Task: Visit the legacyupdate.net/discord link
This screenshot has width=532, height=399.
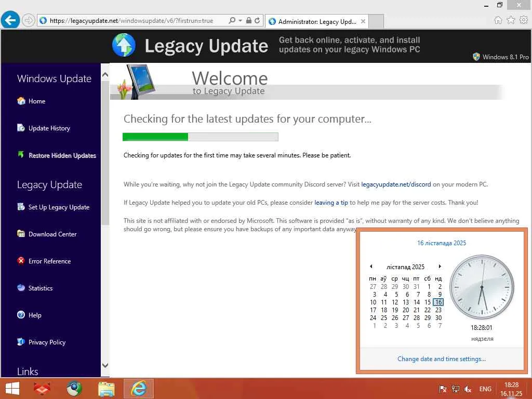Action: tap(396, 184)
